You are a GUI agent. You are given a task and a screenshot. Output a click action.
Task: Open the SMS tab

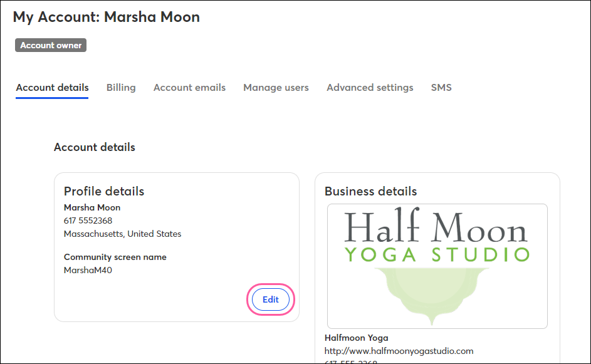(x=441, y=88)
